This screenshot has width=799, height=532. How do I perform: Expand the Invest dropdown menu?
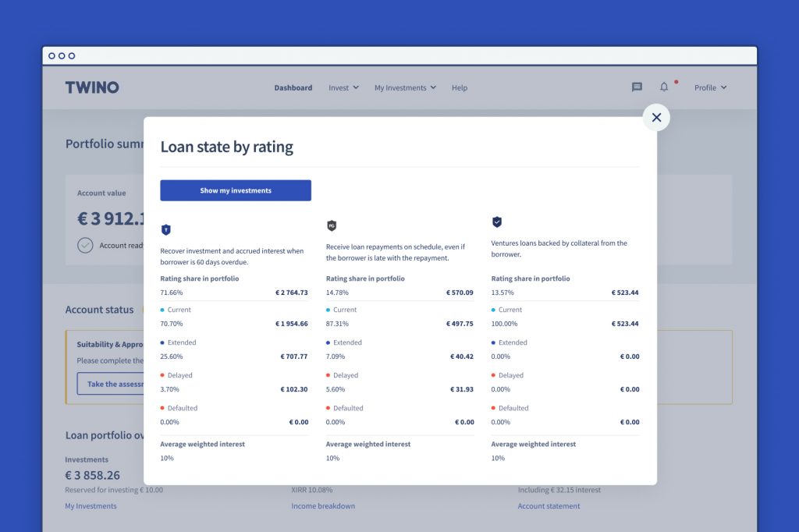[x=343, y=88]
